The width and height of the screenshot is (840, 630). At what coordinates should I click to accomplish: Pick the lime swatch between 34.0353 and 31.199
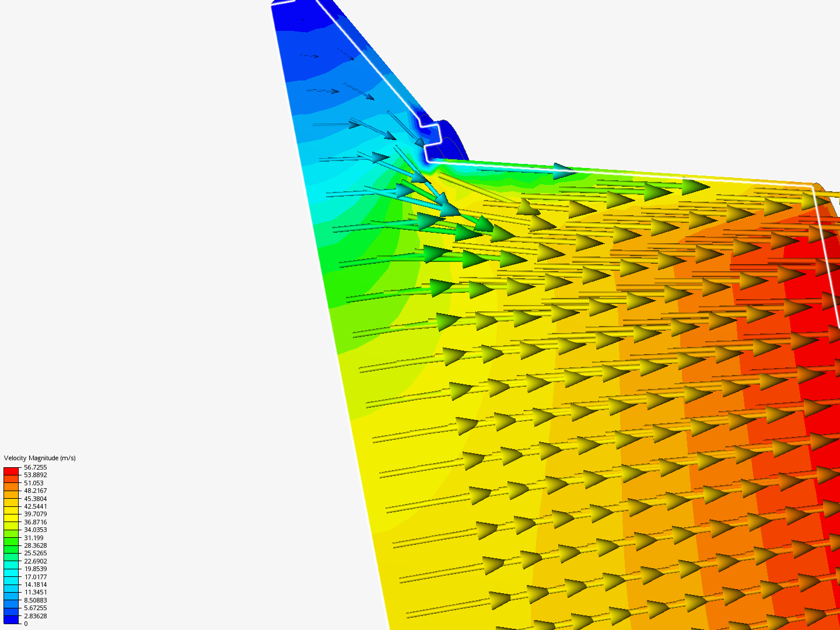[x=12, y=534]
